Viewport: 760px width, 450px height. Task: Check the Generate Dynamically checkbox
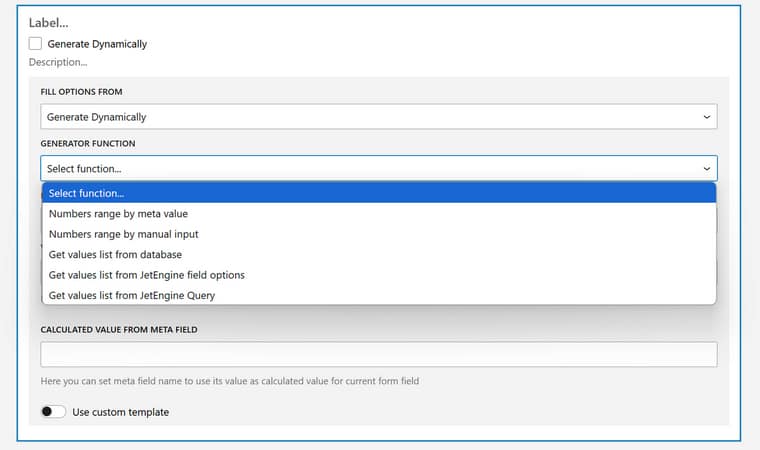(x=36, y=44)
